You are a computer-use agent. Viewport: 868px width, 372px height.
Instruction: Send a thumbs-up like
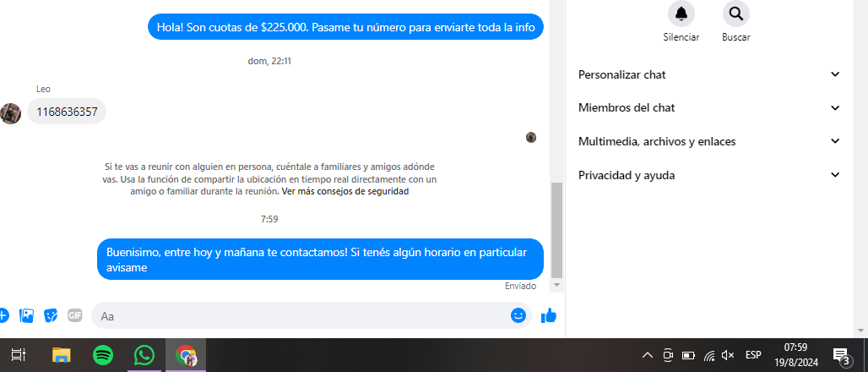tap(548, 316)
